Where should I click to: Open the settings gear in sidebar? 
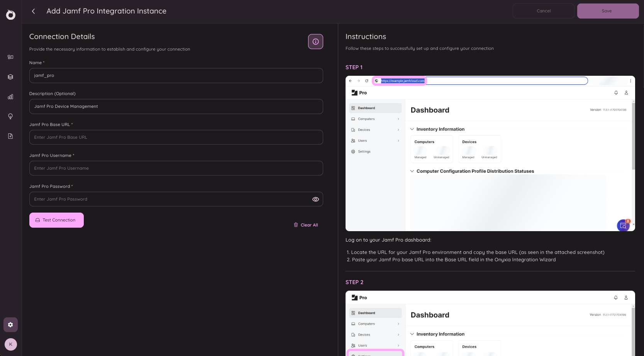pos(10,325)
